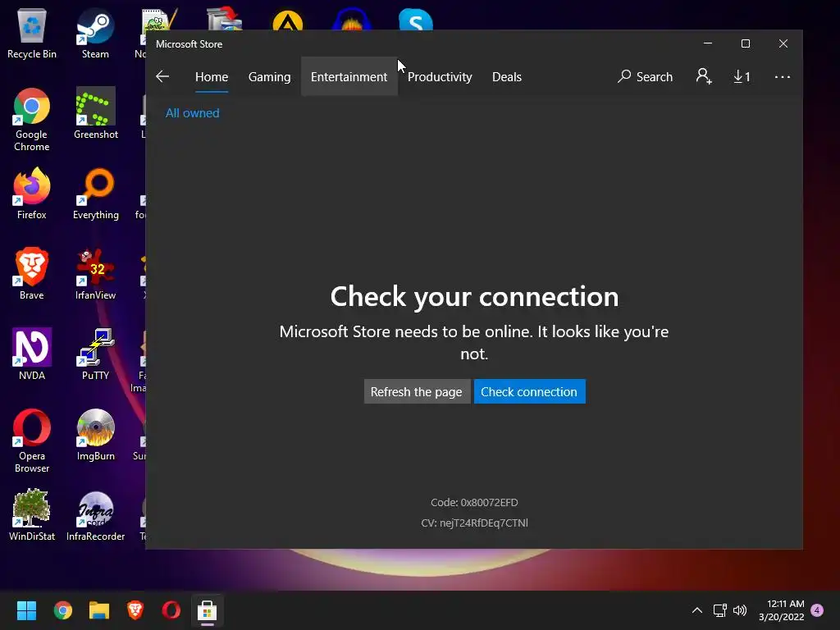Close the Microsoft Store window
The image size is (840, 630).
point(783,43)
